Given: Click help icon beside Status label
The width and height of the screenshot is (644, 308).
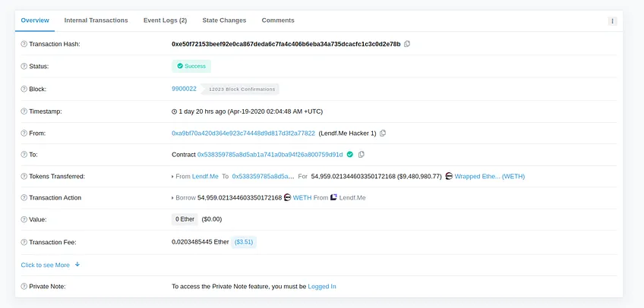Looking at the screenshot, I should click(24, 66).
